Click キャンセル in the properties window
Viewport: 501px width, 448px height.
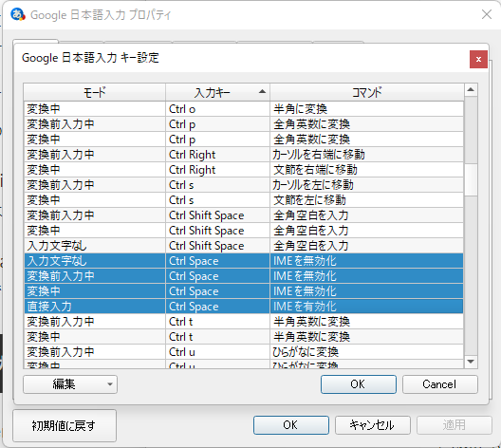[x=373, y=425]
